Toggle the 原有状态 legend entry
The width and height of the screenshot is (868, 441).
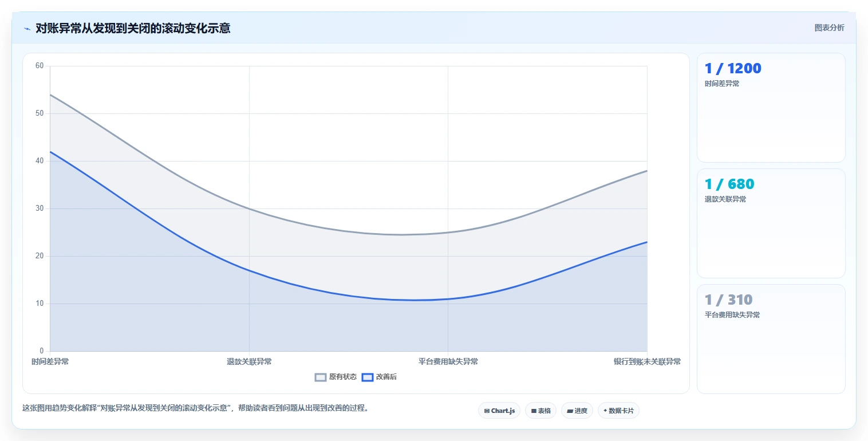pyautogui.click(x=336, y=377)
